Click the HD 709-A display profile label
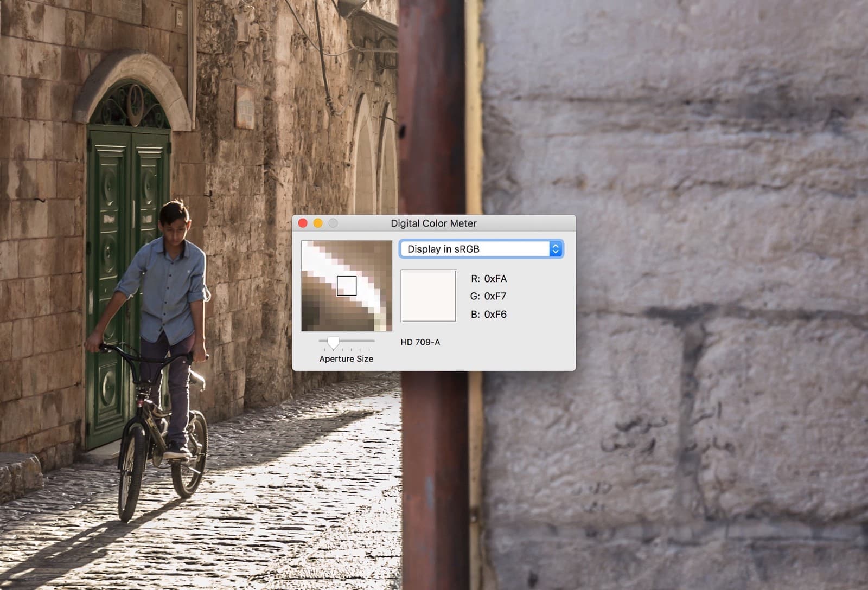868x590 pixels. click(x=420, y=342)
